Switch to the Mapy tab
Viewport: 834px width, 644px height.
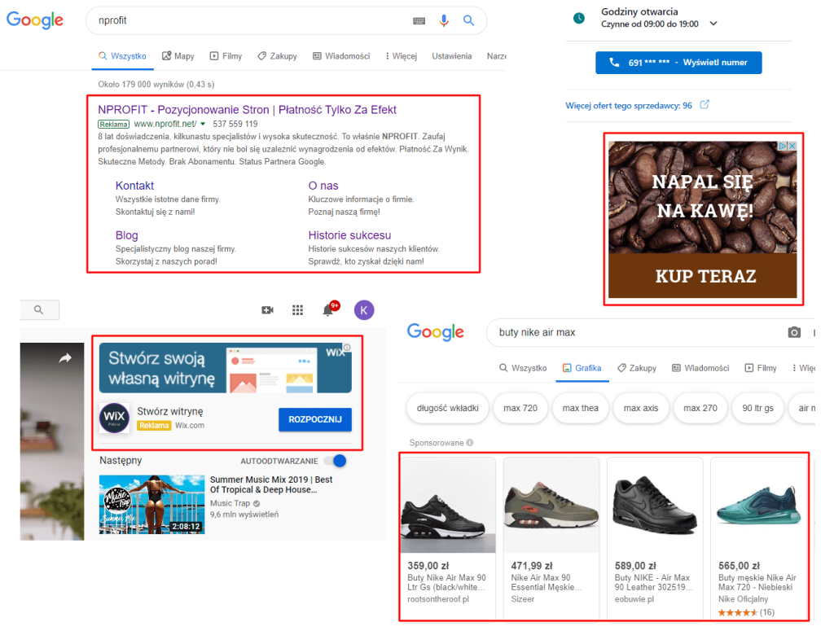[178, 56]
